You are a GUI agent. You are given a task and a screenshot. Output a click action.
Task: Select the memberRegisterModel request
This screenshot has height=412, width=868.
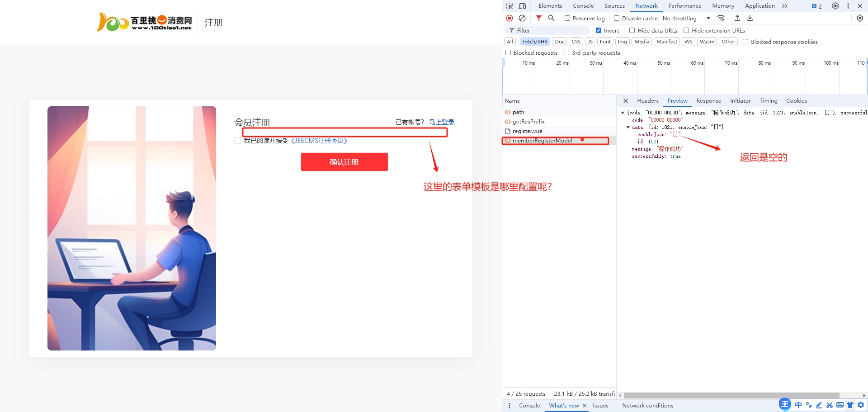(x=542, y=141)
